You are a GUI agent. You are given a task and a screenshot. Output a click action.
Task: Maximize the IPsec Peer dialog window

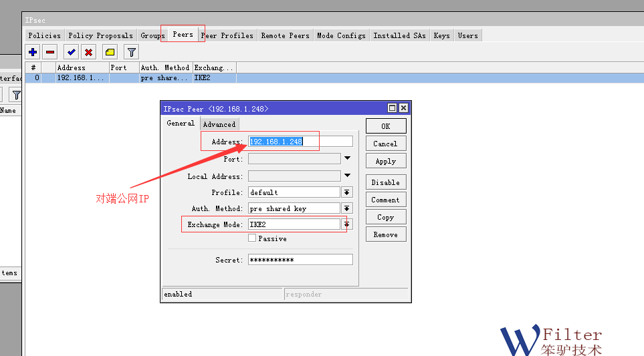pyautogui.click(x=393, y=108)
